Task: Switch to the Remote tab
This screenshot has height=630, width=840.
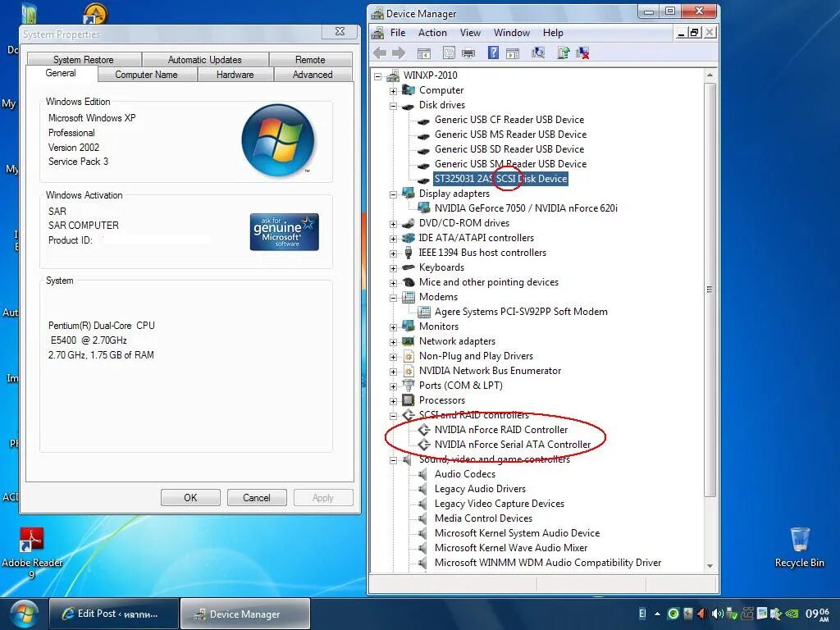Action: coord(310,59)
